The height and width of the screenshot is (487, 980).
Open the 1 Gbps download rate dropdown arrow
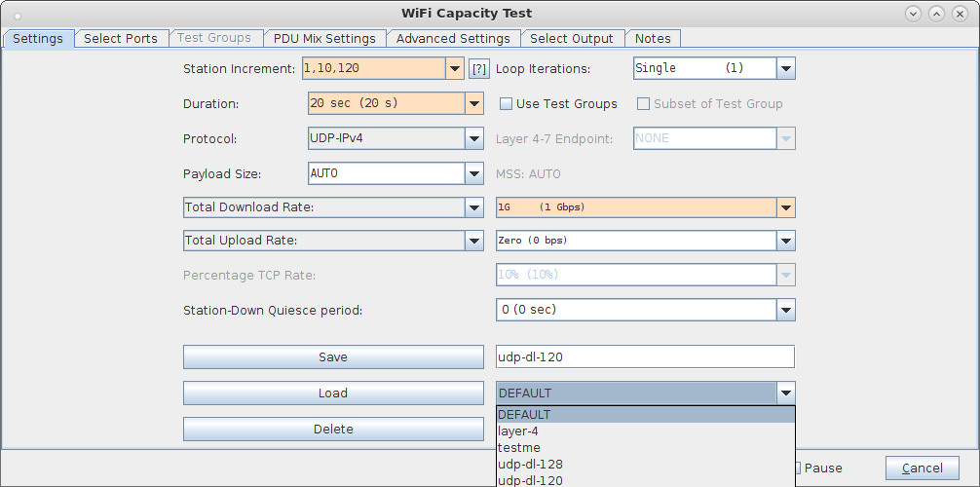coord(785,207)
